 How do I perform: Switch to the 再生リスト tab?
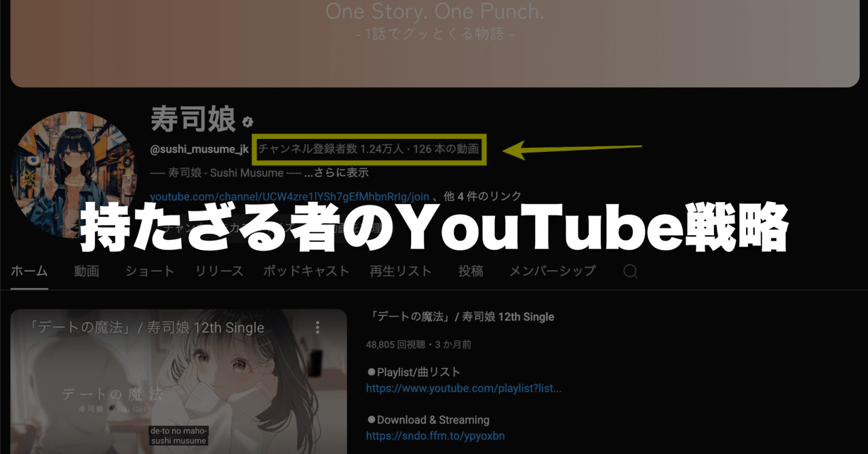(x=400, y=271)
